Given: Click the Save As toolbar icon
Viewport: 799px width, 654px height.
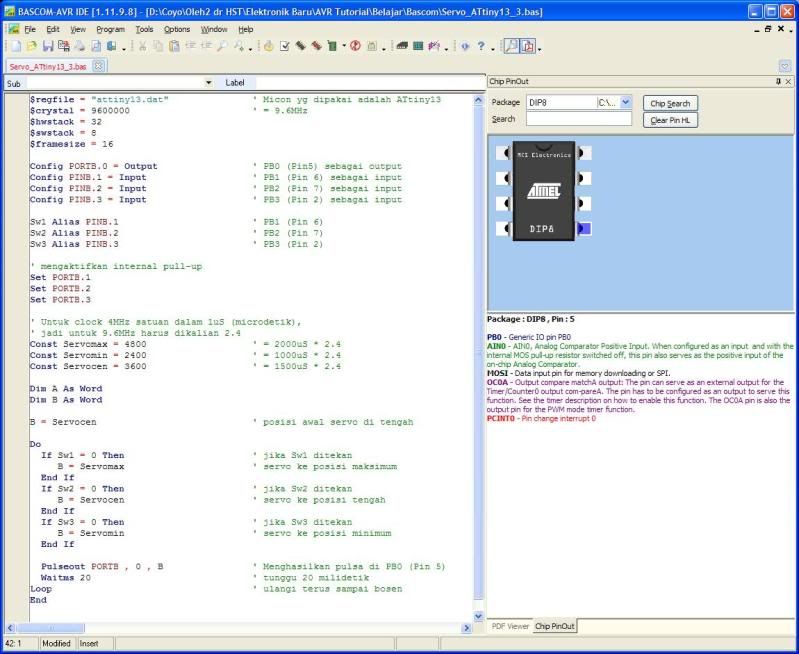Looking at the screenshot, I should coord(64,46).
